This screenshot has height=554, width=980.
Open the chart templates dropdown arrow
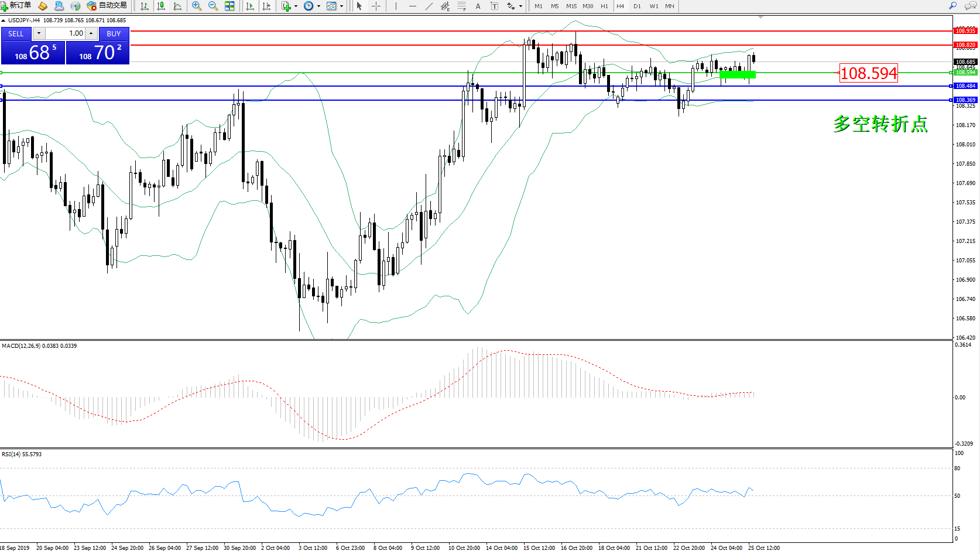coord(342,6)
